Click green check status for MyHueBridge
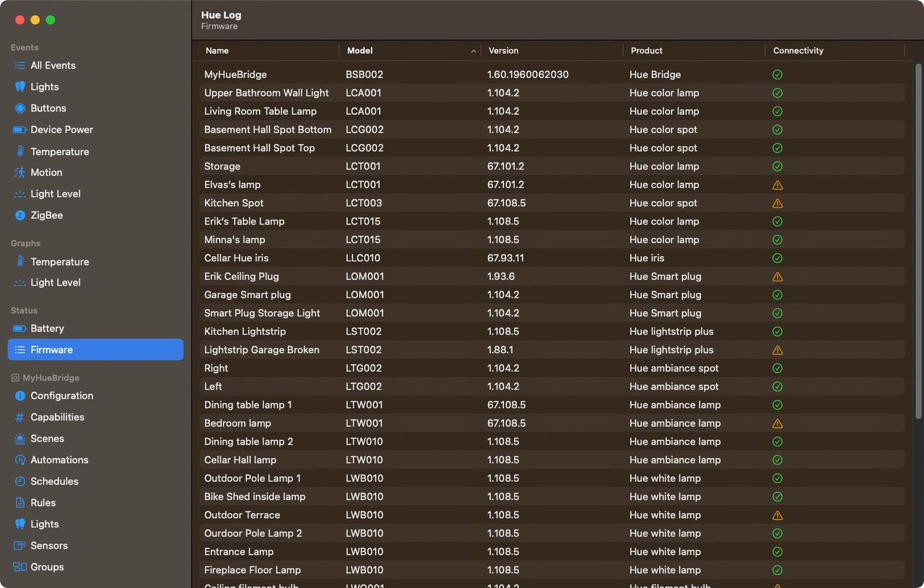The height and width of the screenshot is (588, 924). 777,74
